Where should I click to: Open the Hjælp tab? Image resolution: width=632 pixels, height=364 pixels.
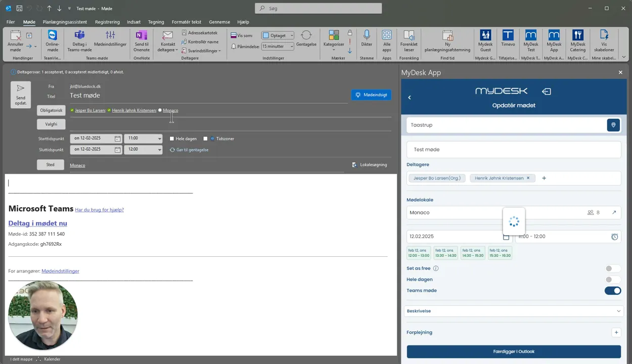[x=243, y=22]
